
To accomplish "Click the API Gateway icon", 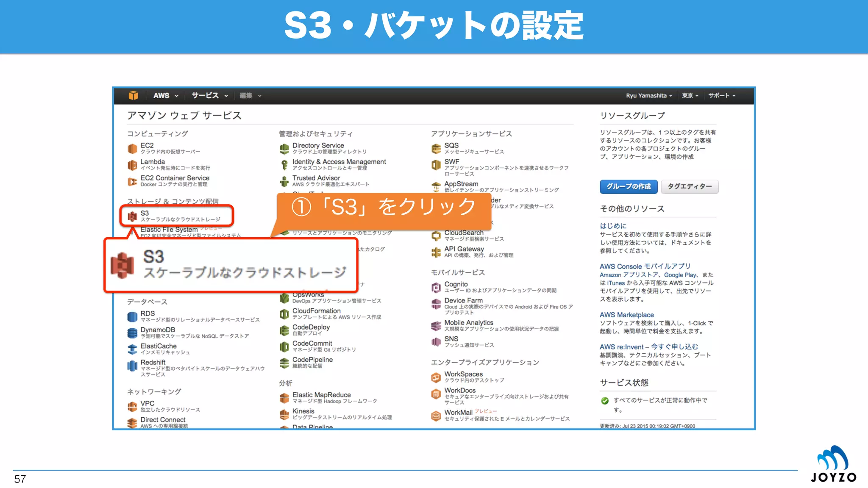I will coord(436,252).
